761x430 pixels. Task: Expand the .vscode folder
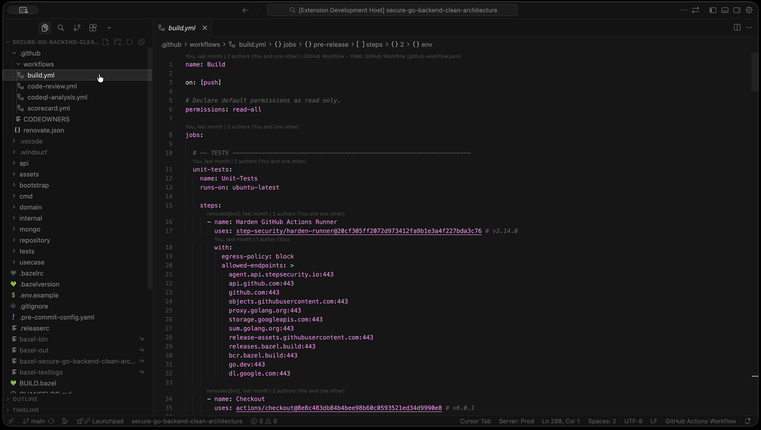coord(78,141)
